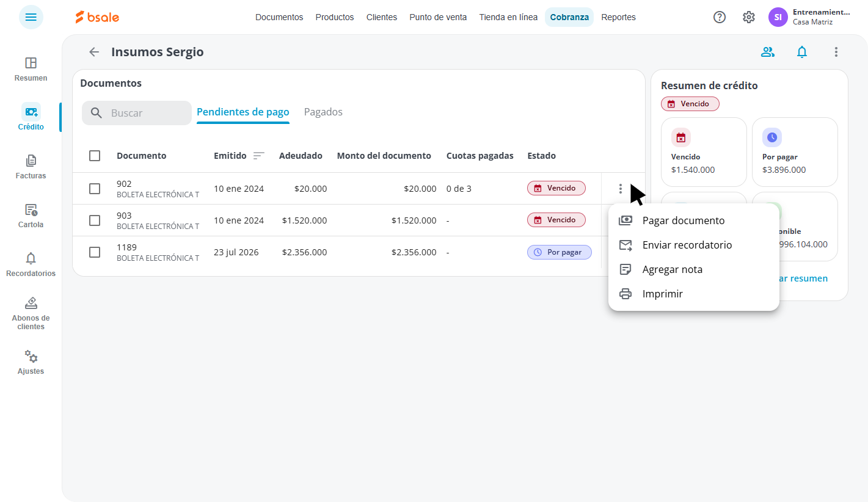The width and height of the screenshot is (868, 502).
Task: Click the Cuotas pagadas column header
Action: [480, 156]
